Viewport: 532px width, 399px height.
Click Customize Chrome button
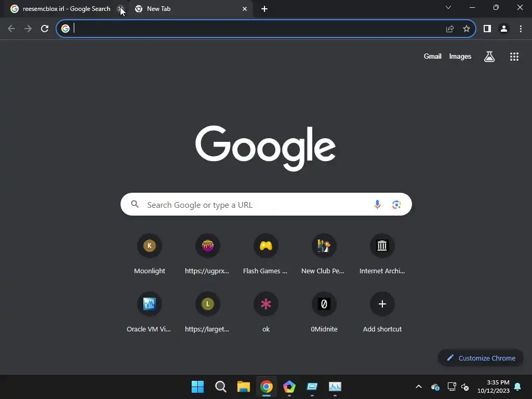pyautogui.click(x=481, y=358)
